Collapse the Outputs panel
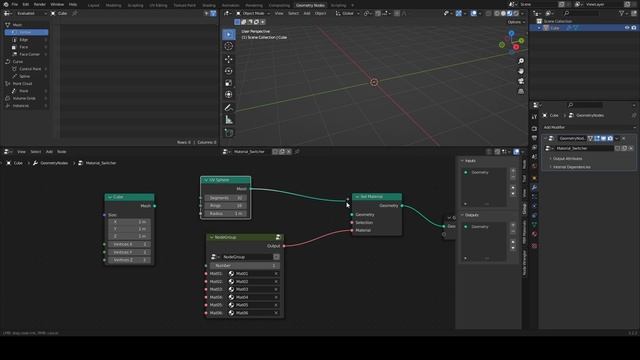This screenshot has height=360, width=640. coord(462,215)
